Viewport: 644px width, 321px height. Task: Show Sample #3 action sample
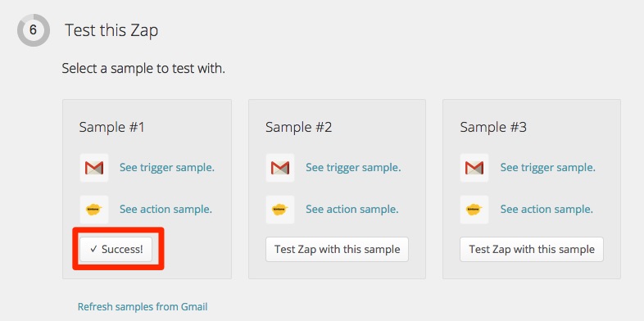(546, 210)
